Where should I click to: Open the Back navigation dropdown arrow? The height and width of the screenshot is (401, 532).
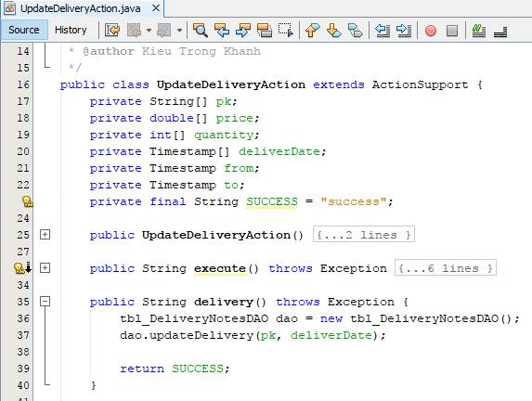tap(149, 31)
